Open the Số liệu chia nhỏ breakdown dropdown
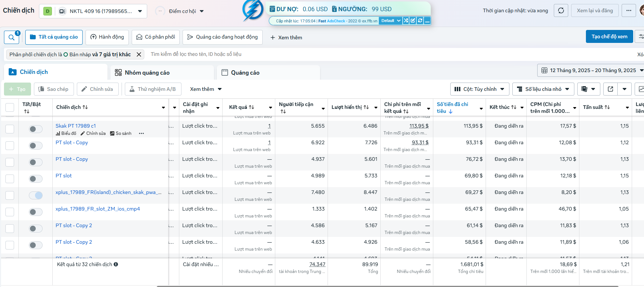 click(543, 89)
